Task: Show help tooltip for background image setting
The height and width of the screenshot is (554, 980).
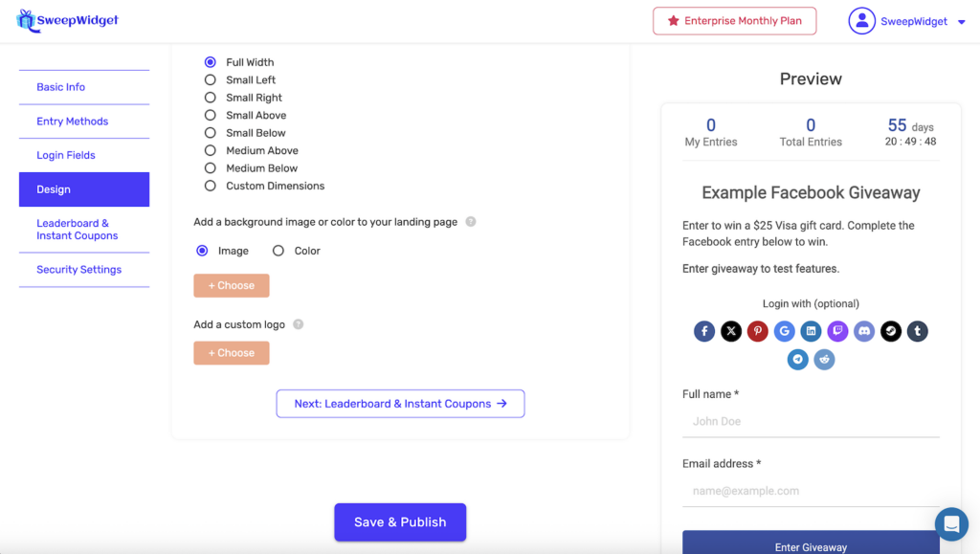Action: [471, 222]
